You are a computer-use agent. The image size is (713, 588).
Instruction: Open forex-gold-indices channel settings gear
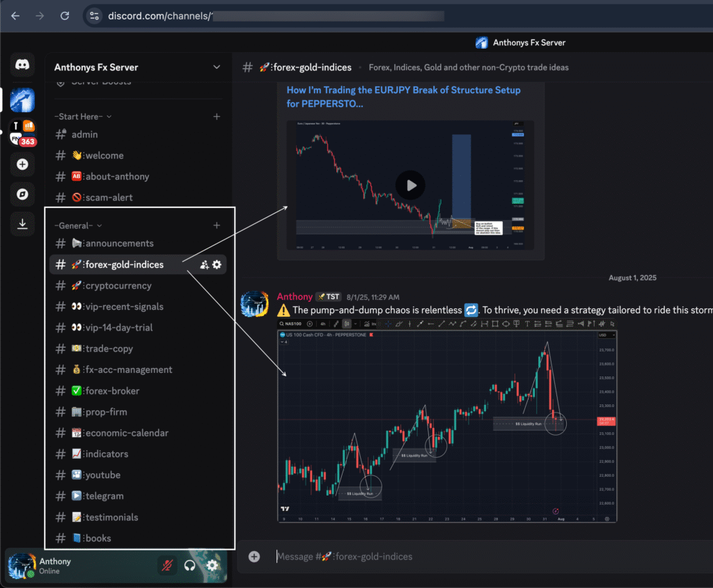(x=217, y=264)
